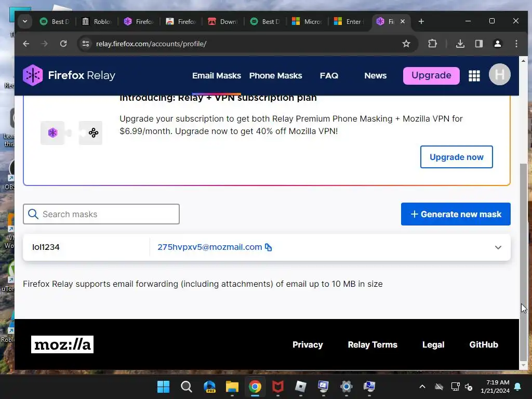Switch to the first Best D tab
Screen dimensions: 532x399
pos(55,22)
